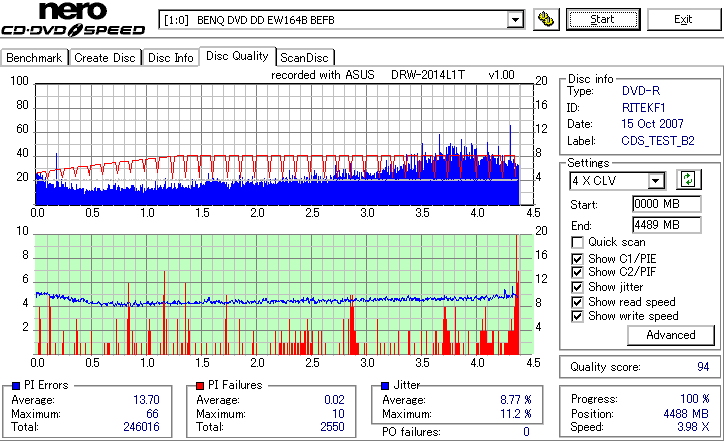Toggle the Quick scan checkbox
This screenshot has width=724, height=441.
point(577,242)
